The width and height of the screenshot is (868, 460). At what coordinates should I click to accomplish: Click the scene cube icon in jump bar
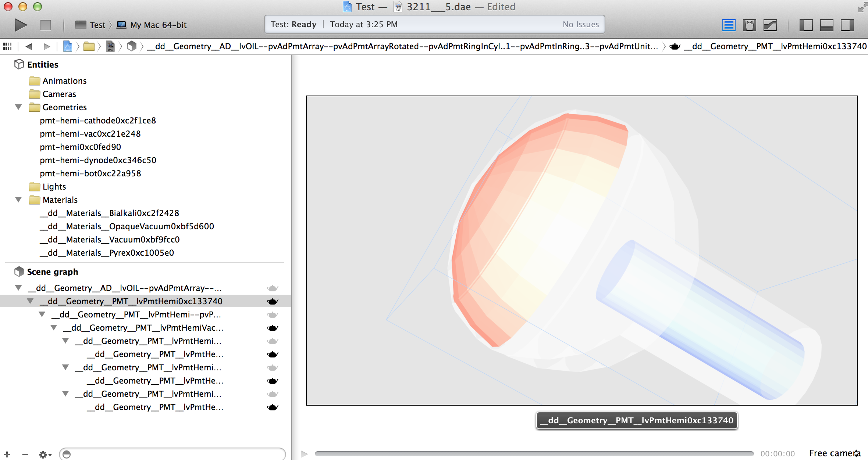131,46
